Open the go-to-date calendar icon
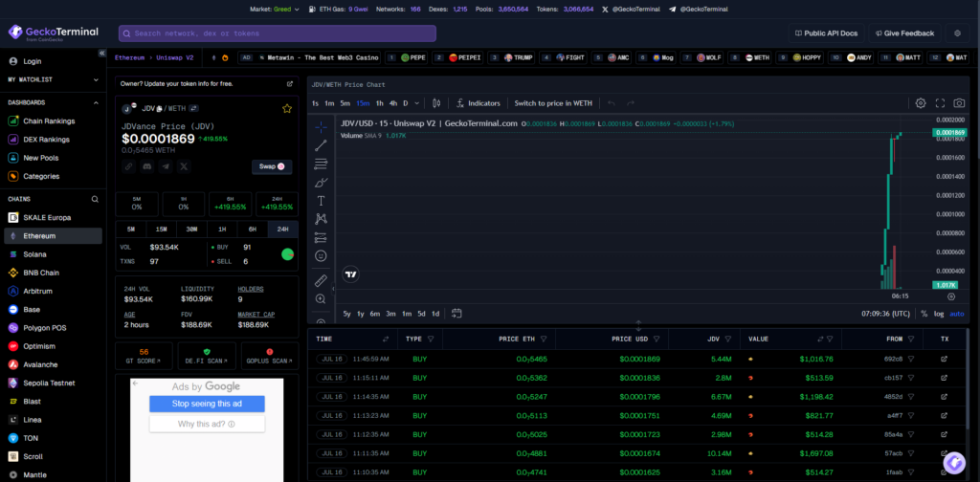Image resolution: width=980 pixels, height=482 pixels. [457, 314]
